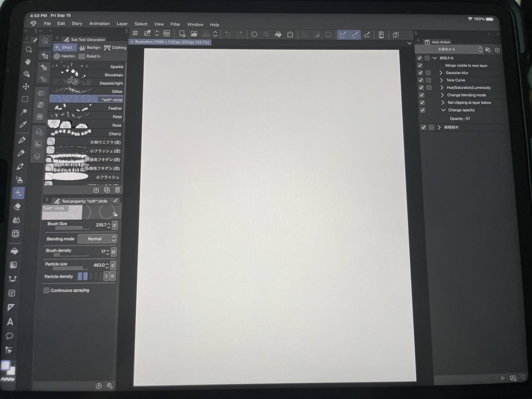Click the Undo arrow in the command bar
The height and width of the screenshot is (399, 532).
(x=227, y=34)
